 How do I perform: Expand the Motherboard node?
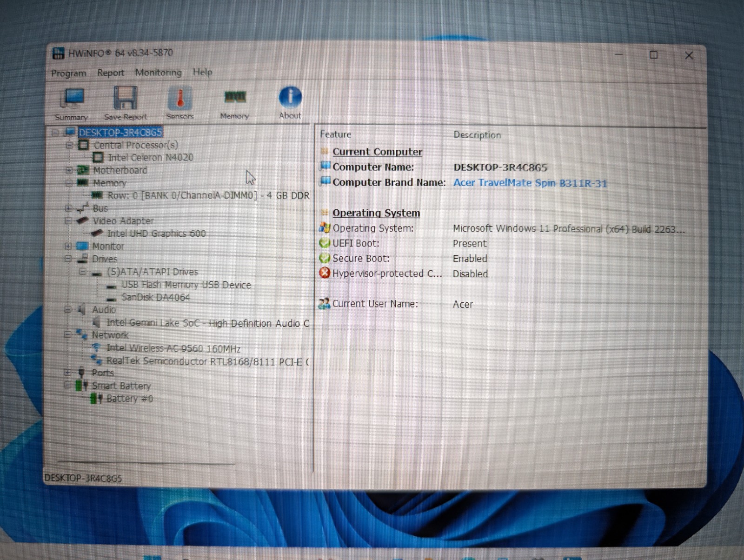(69, 170)
